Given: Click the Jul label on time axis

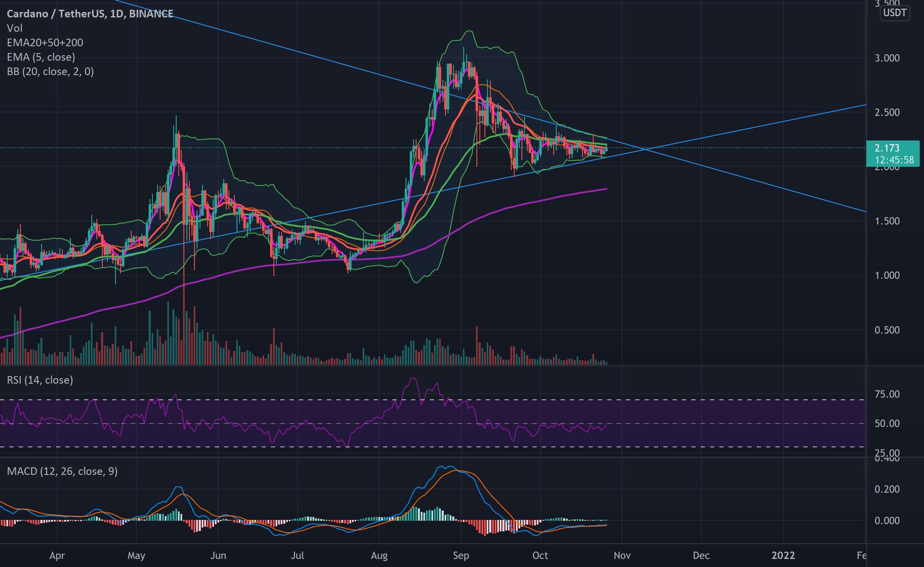Looking at the screenshot, I should tap(298, 556).
